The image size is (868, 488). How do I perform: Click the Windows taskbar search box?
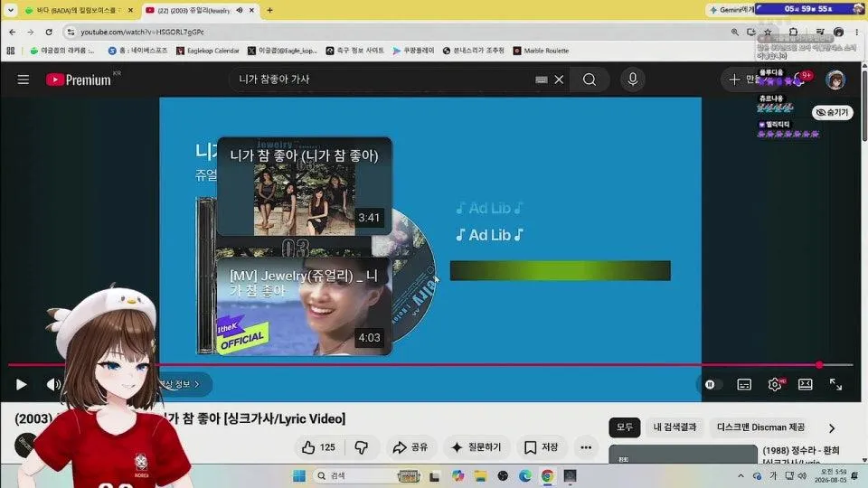(x=366, y=476)
